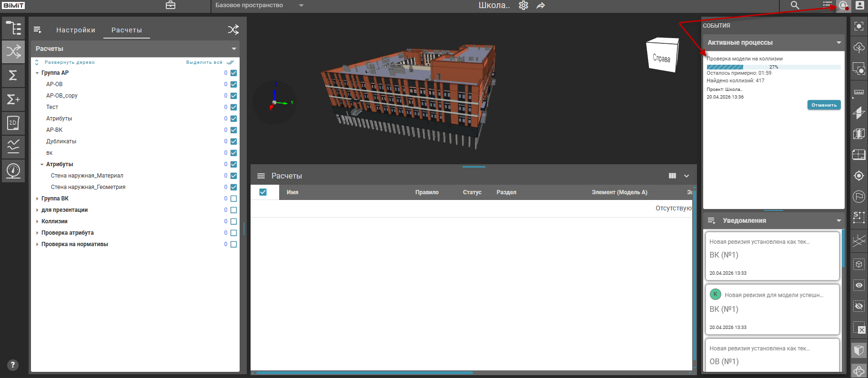Click the share arrow icon in header
The height and width of the screenshot is (378, 868).
click(x=541, y=5)
